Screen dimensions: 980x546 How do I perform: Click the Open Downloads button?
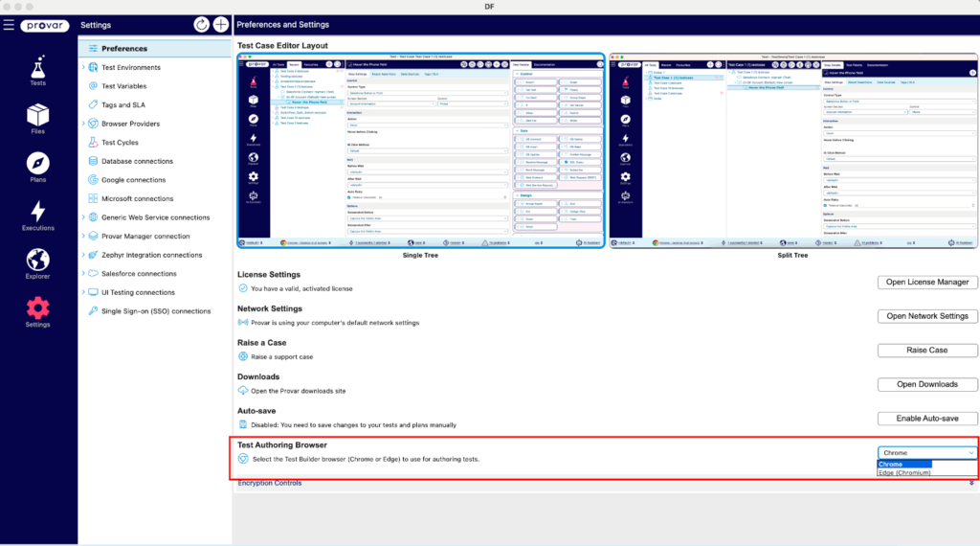[926, 384]
